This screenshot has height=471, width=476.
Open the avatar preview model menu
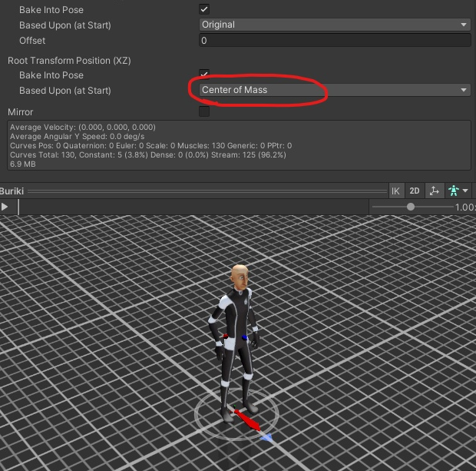pyautogui.click(x=458, y=191)
